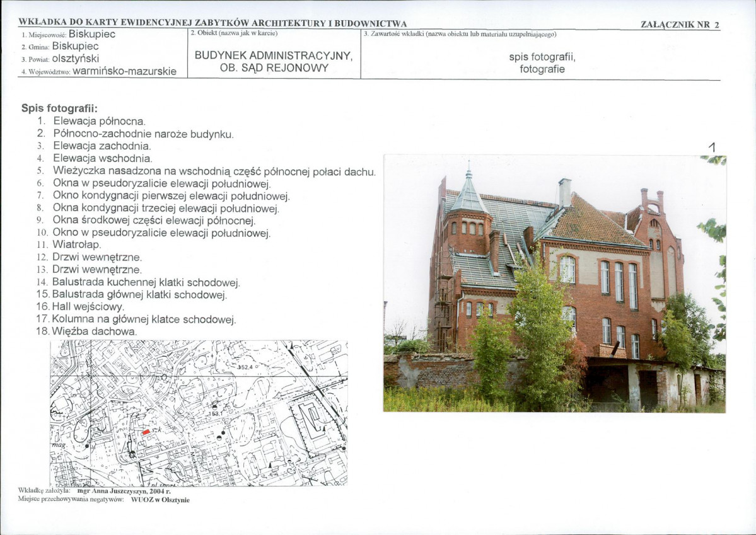Select list item '18. Więźba dachowa.'

pos(87,331)
